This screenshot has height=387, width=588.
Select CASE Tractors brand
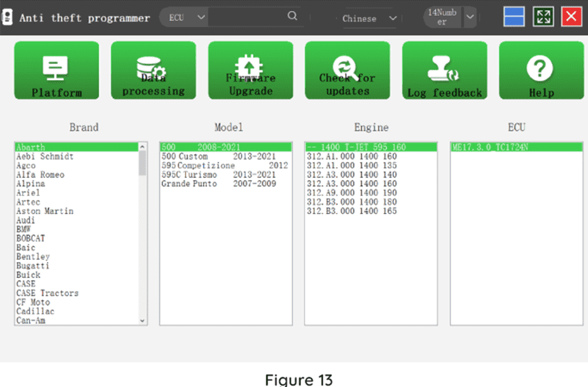77,293
